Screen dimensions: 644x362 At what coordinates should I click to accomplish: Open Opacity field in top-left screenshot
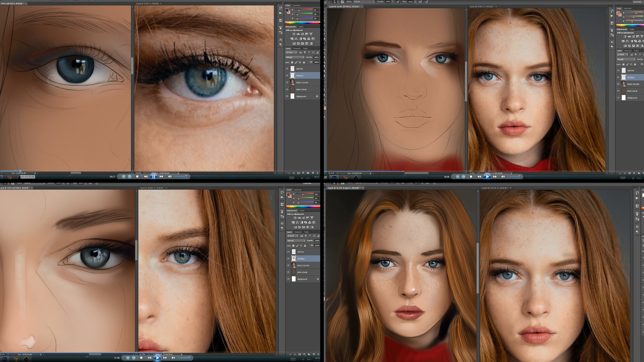click(x=316, y=57)
